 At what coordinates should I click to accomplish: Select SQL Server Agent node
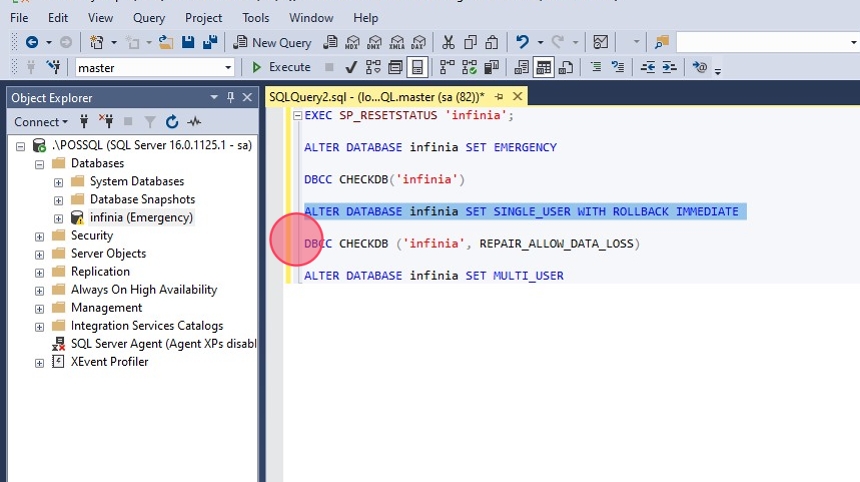click(163, 344)
